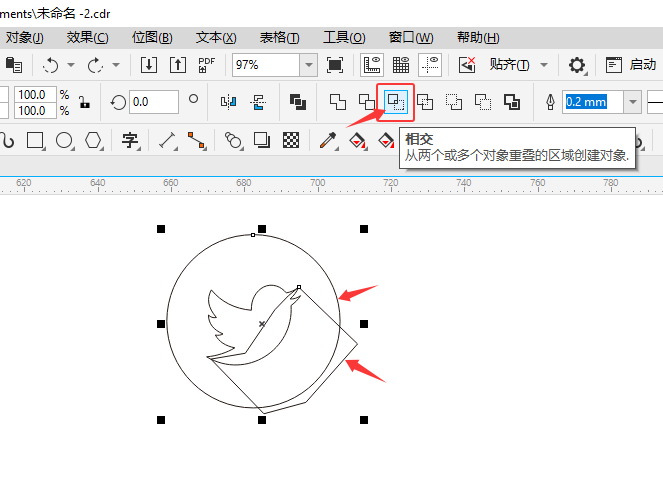Viewport: 663px width, 501px height.
Task: Click the Import icon with down arrow
Action: point(149,65)
